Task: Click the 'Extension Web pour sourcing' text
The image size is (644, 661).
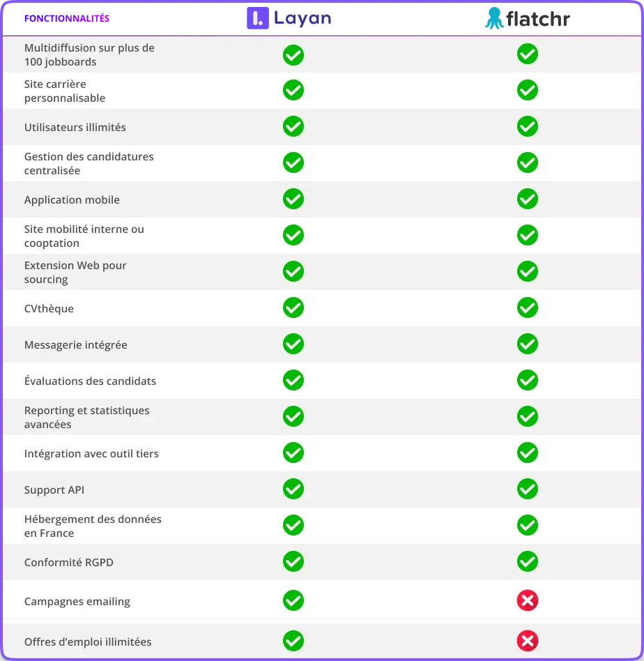Action: tap(75, 273)
